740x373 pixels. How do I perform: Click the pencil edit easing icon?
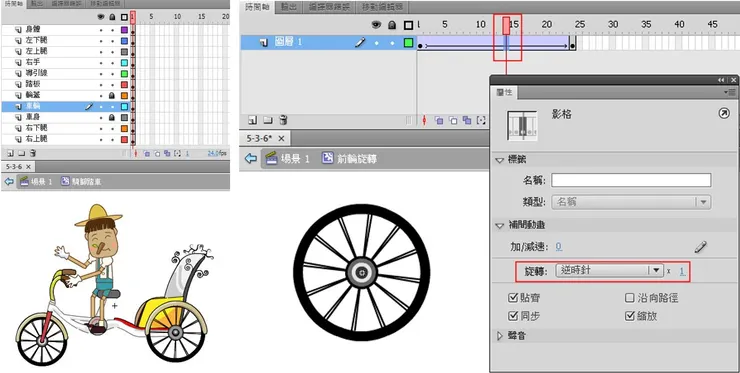point(701,246)
